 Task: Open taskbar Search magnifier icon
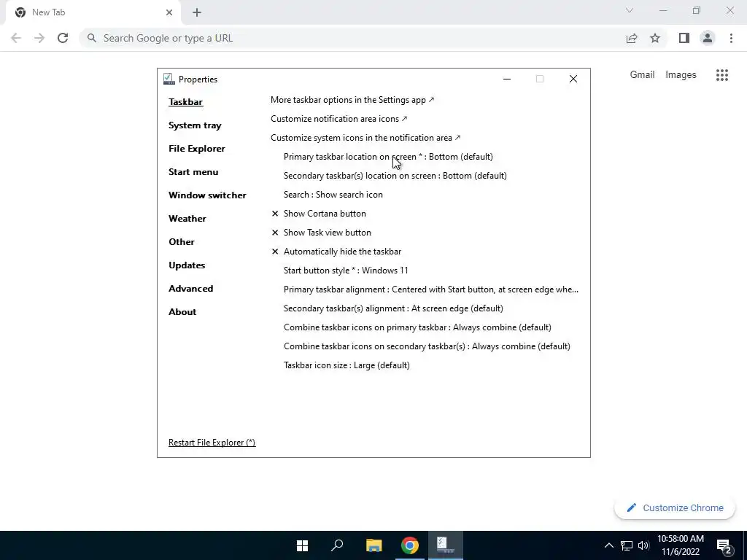tap(337, 545)
